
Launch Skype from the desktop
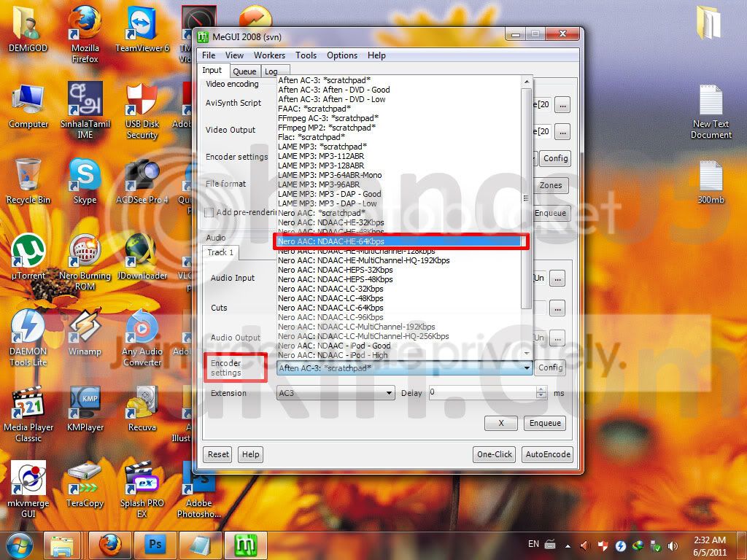click(85, 182)
